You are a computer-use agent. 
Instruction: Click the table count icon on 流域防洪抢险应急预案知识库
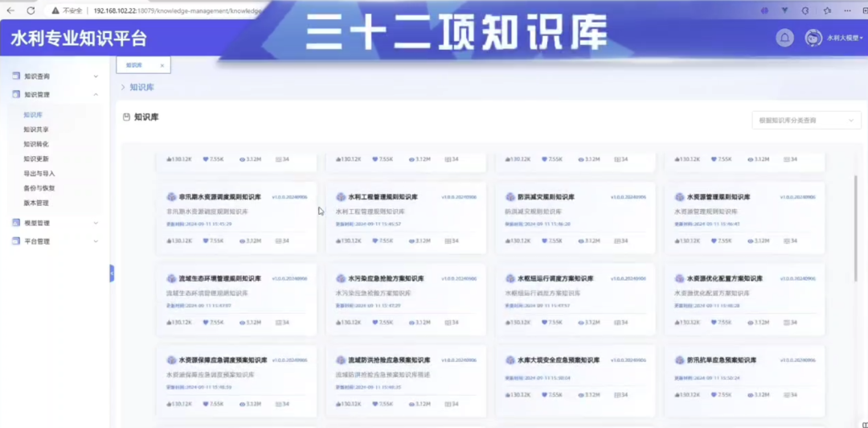tap(448, 404)
